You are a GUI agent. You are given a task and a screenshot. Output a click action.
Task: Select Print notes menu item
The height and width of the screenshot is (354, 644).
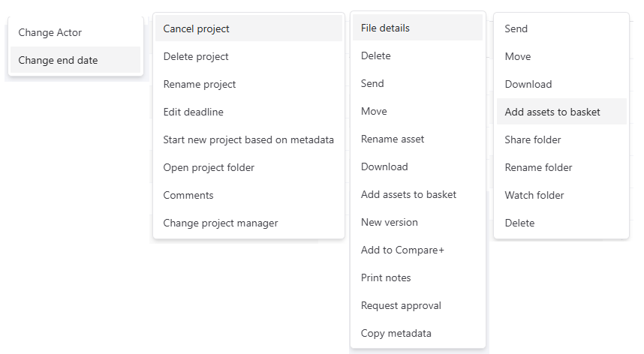click(386, 277)
